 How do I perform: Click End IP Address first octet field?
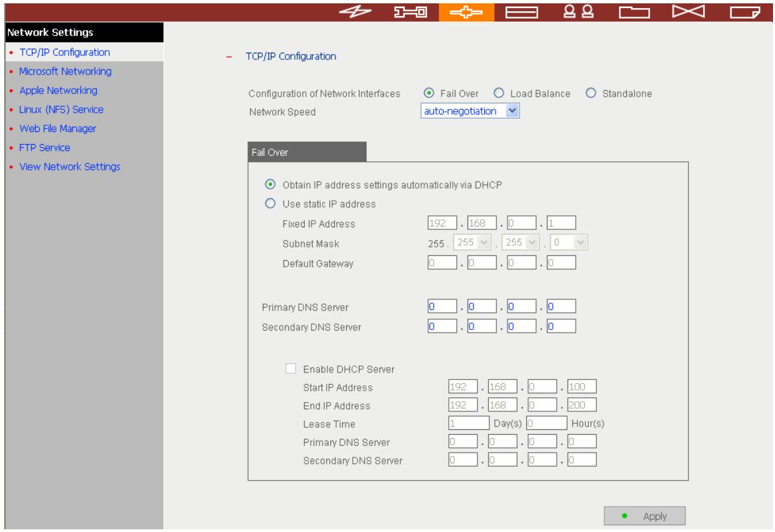point(463,405)
